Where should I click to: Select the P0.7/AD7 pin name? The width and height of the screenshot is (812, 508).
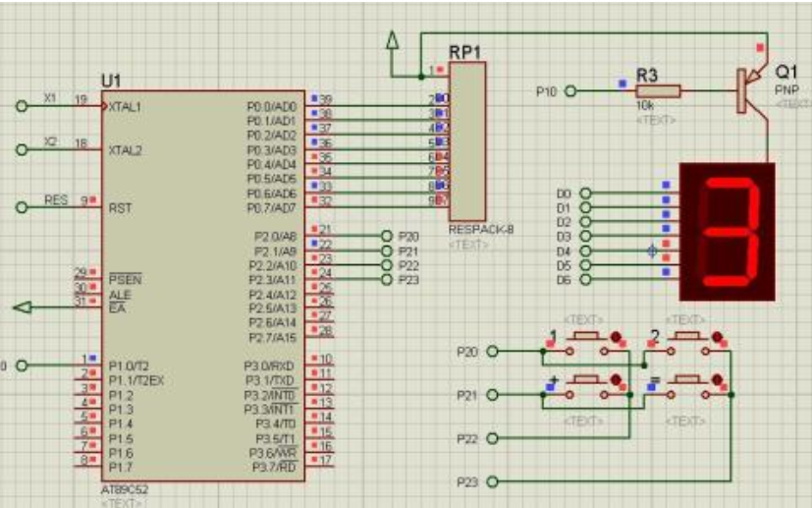pos(272,208)
